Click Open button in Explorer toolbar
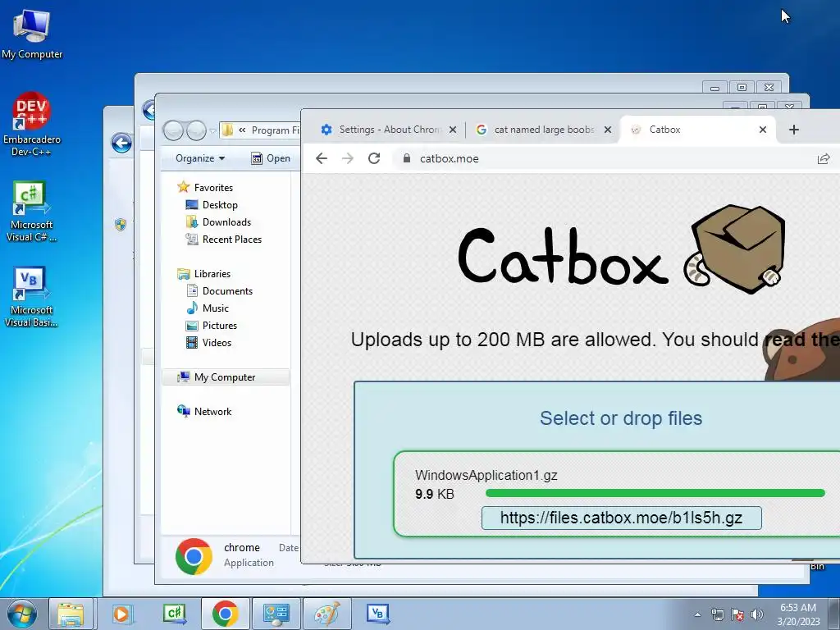Screen dimensions: 840x630 click(271, 158)
